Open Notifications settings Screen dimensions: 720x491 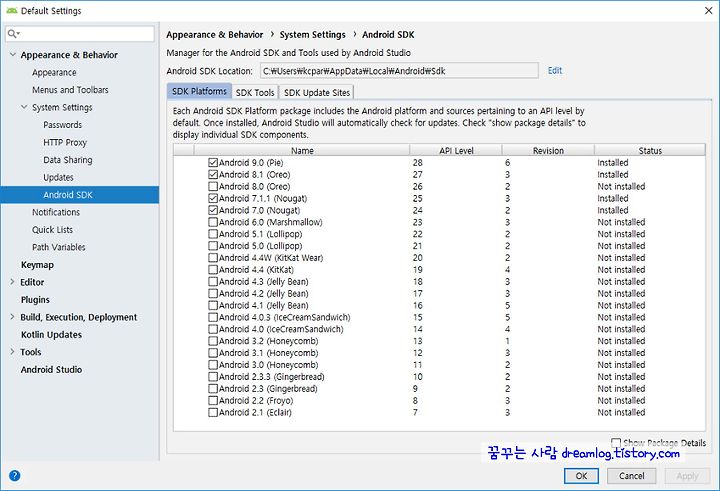pyautogui.click(x=56, y=212)
